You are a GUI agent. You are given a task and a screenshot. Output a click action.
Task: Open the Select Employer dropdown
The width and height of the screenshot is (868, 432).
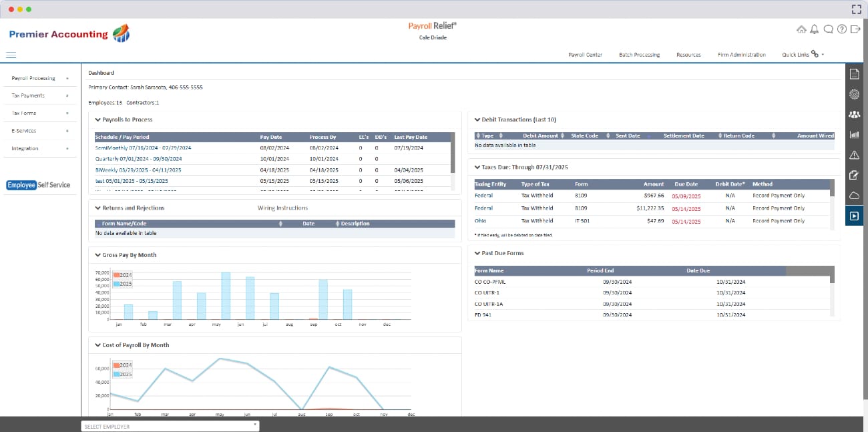point(170,426)
